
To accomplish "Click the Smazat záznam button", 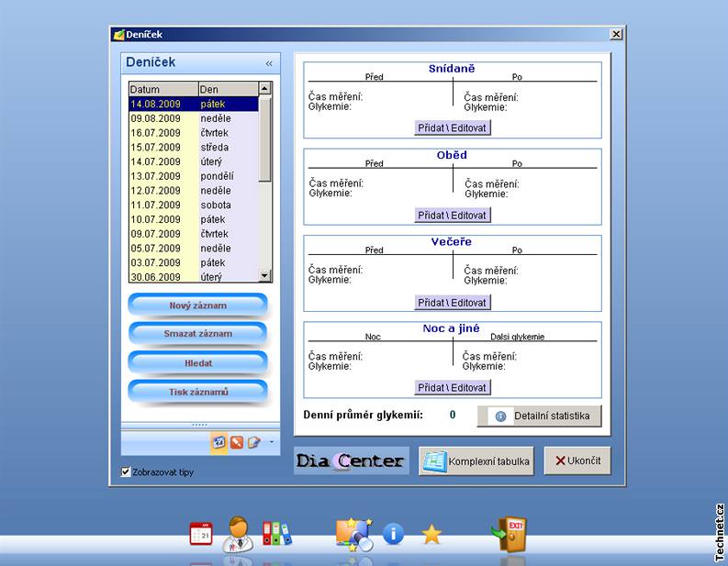I will tap(197, 334).
